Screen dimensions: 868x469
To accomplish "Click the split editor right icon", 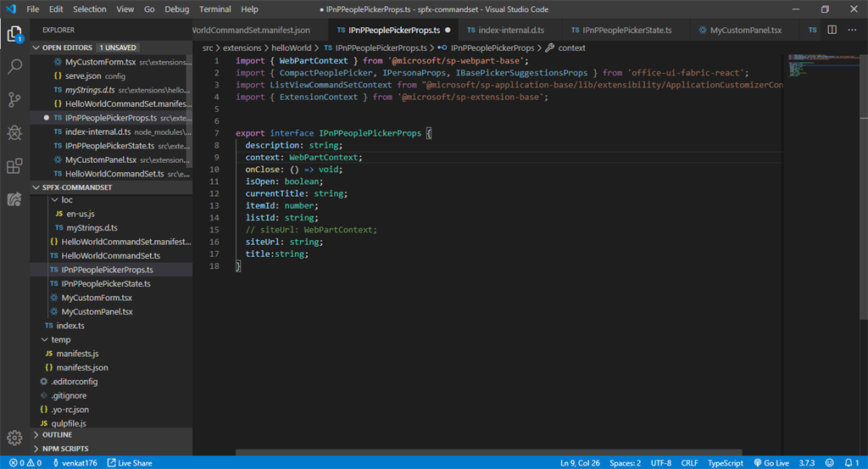I will 832,30.
